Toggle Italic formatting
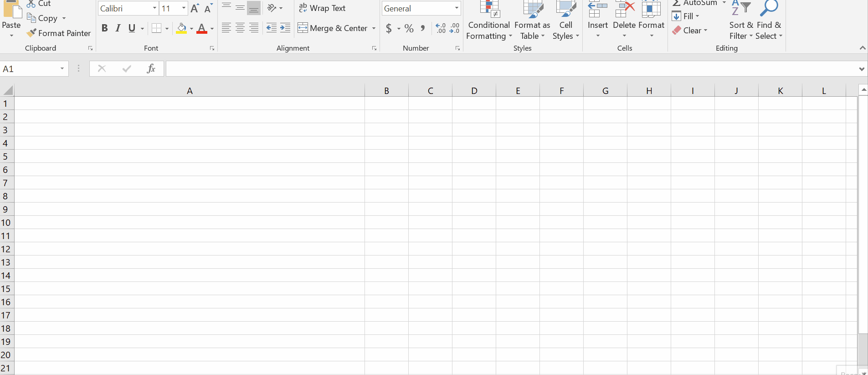868x375 pixels. coord(118,28)
